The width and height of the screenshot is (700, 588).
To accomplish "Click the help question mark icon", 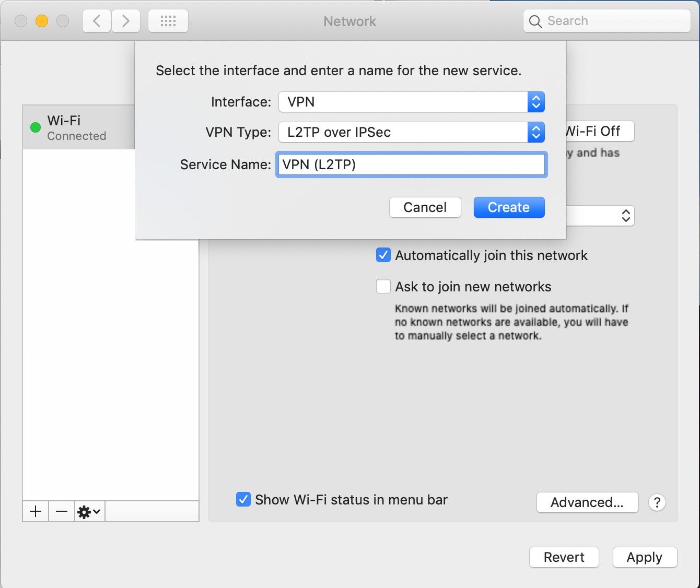I will pyautogui.click(x=657, y=502).
